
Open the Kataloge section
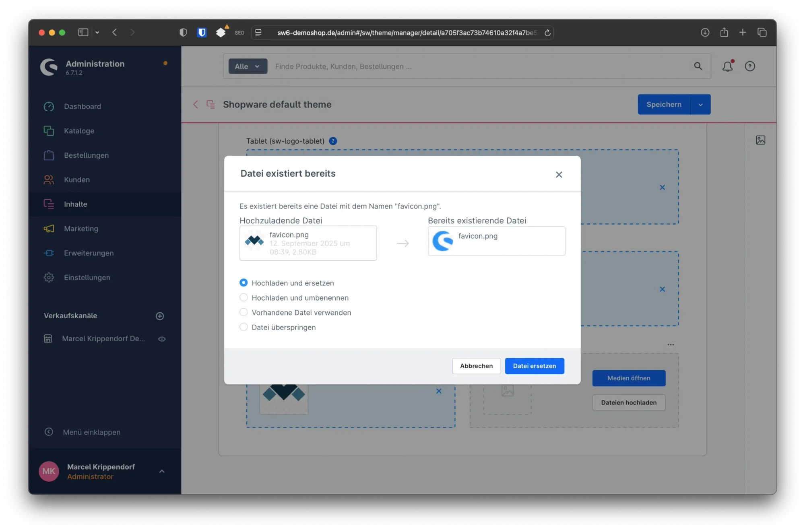pos(79,131)
